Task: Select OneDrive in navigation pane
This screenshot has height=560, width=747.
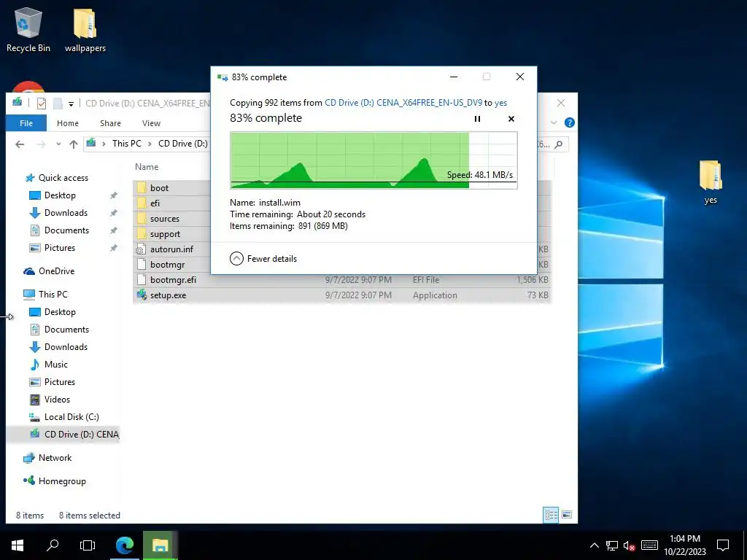Action: (x=56, y=271)
